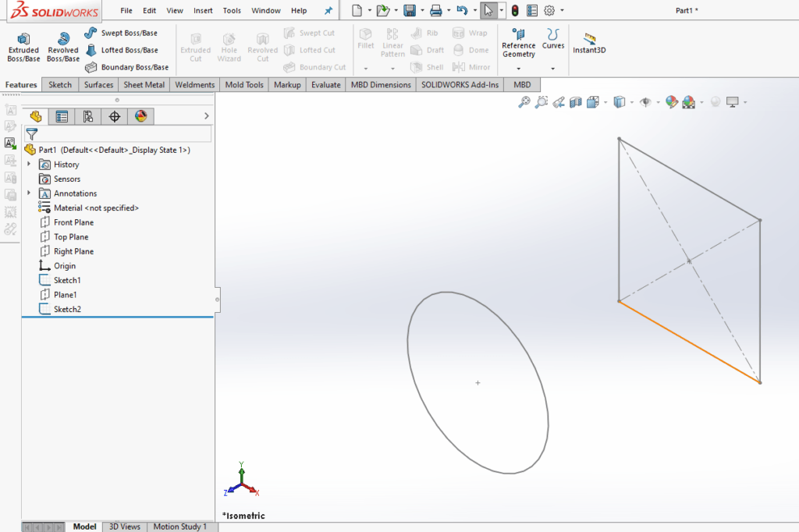Open the File menu
This screenshot has height=532, width=799.
pos(126,10)
